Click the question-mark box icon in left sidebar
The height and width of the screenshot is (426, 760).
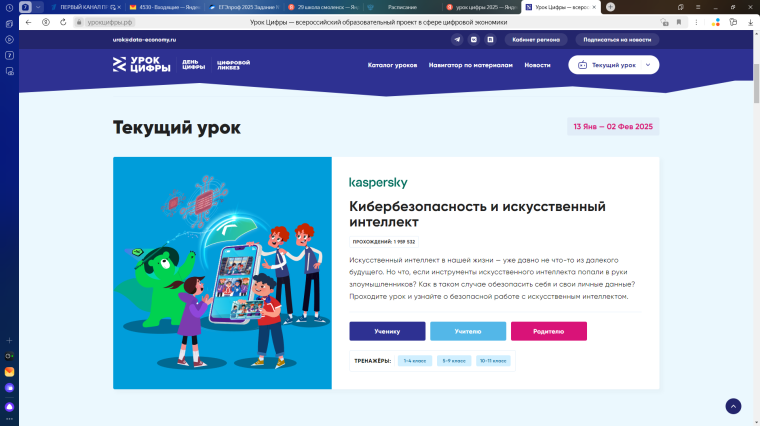9,55
